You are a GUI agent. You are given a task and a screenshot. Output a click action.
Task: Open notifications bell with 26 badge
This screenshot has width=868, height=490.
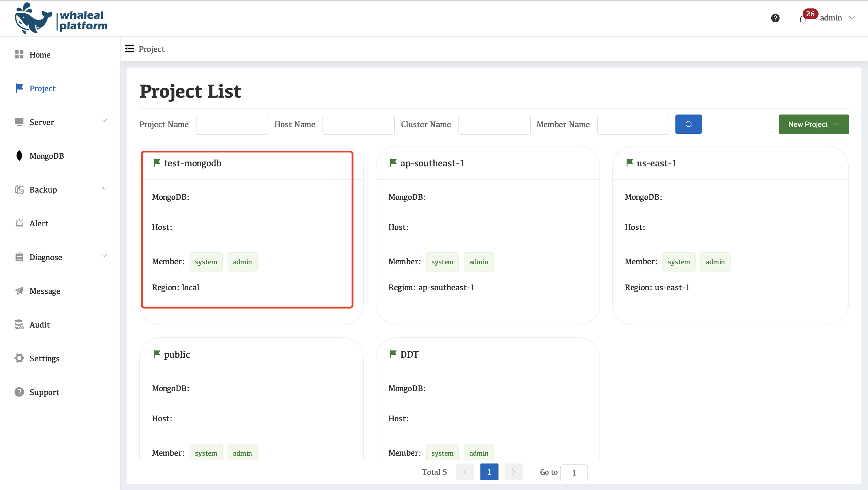pyautogui.click(x=803, y=20)
